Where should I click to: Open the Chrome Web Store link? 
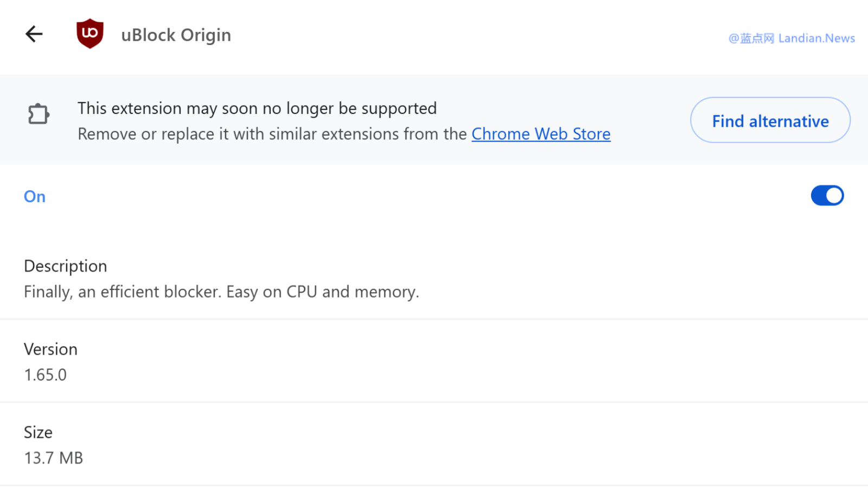click(541, 134)
